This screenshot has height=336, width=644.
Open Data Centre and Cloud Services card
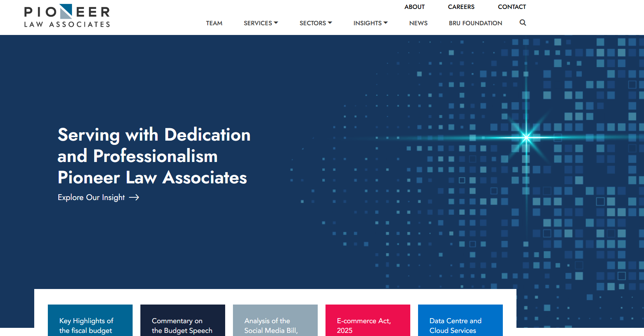tap(460, 320)
